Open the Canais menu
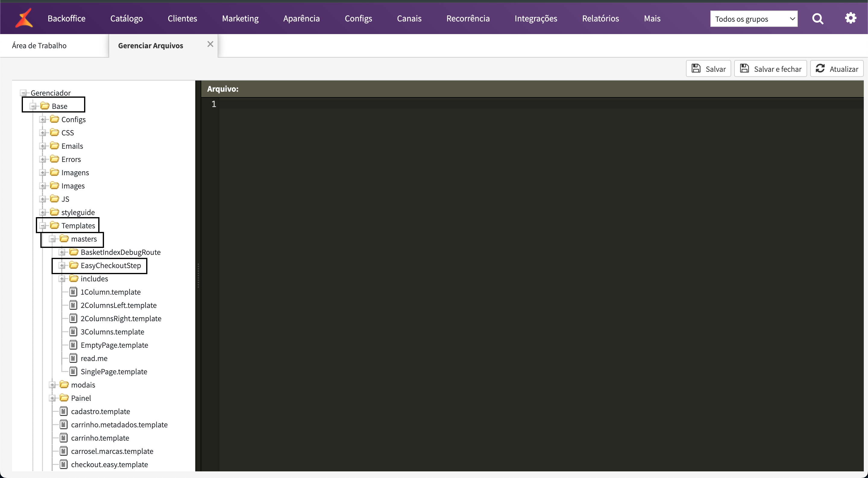Viewport: 868px width, 478px height. 409,18
